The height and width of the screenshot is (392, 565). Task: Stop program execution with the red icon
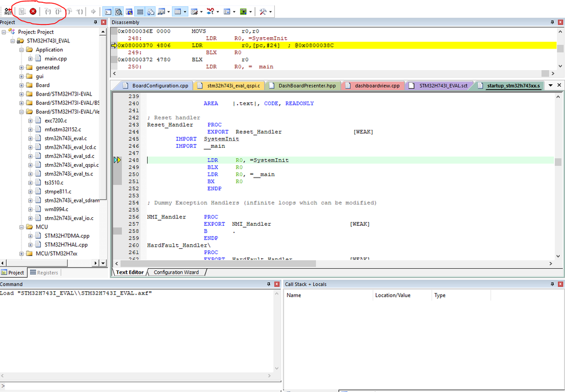point(33,11)
